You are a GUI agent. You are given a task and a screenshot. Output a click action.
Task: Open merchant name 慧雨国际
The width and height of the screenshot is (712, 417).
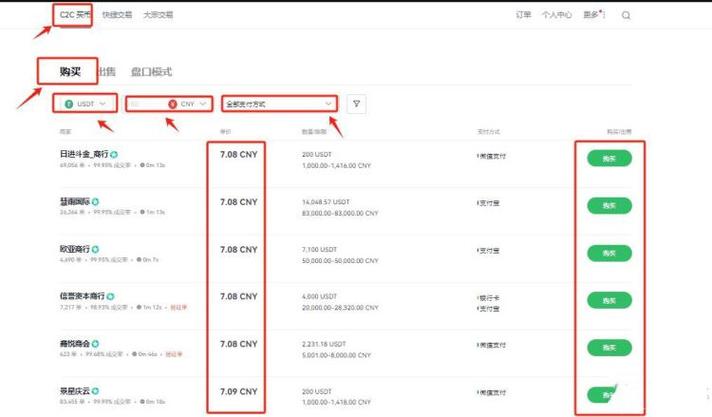[74, 202]
